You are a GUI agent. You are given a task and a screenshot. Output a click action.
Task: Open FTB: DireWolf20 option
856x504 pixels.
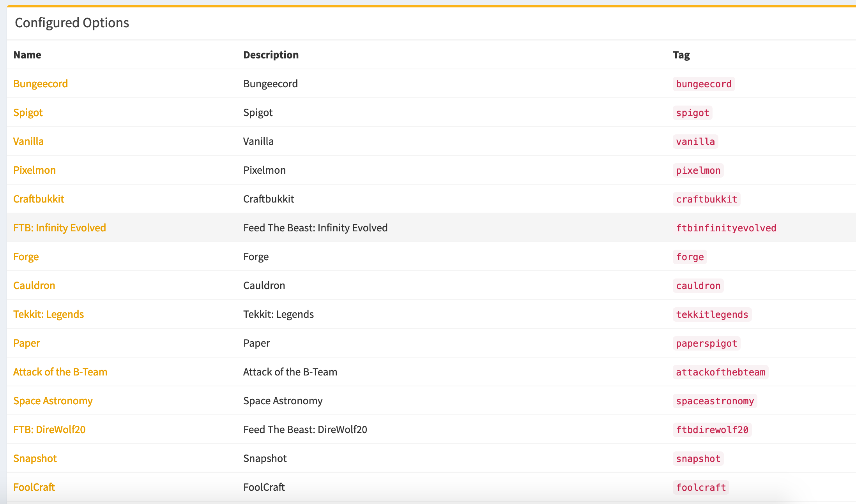(50, 430)
